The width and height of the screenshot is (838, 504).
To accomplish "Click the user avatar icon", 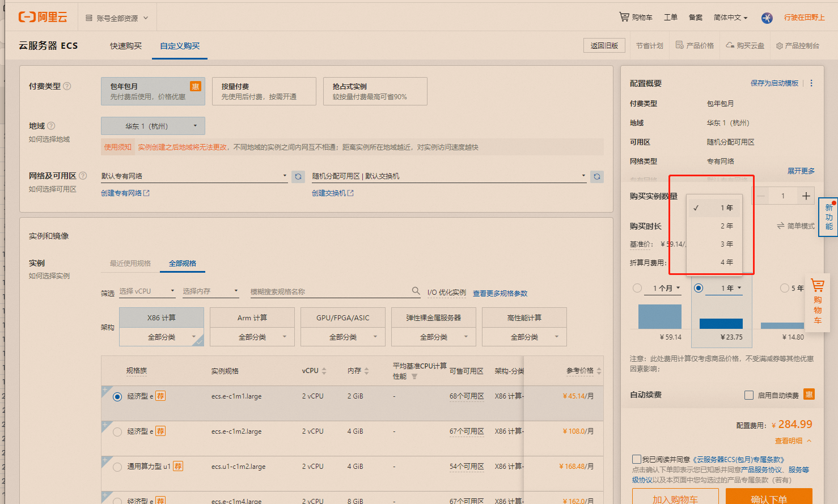I will [x=767, y=18].
